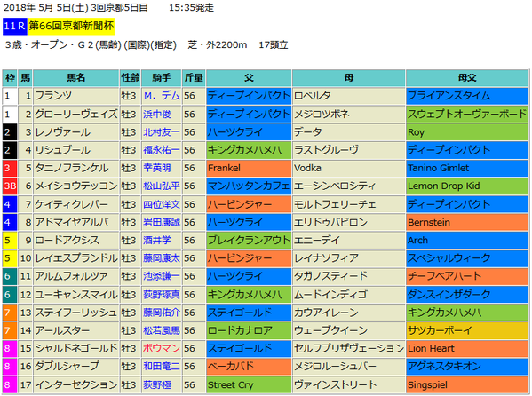Click damsire cell Lion Heart
The image size is (532, 396).
(x=467, y=348)
